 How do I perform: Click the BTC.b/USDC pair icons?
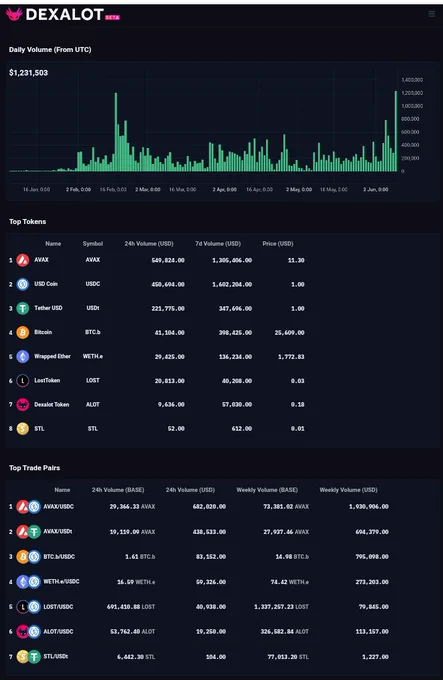pos(28,556)
